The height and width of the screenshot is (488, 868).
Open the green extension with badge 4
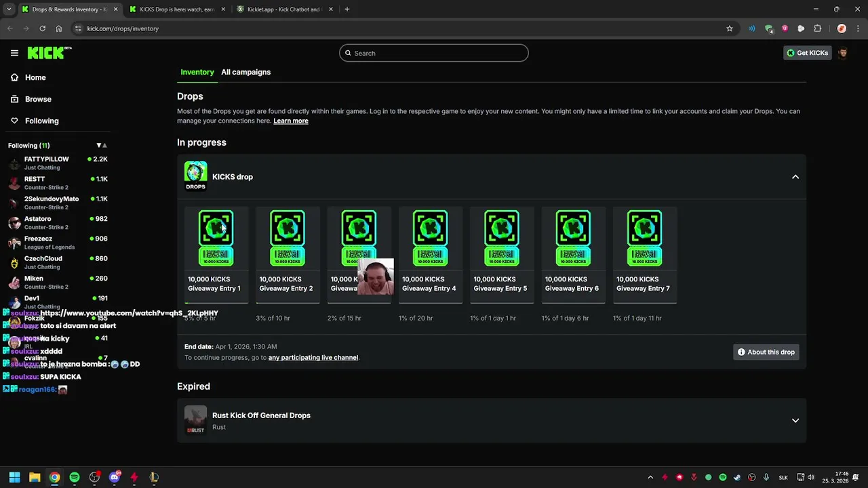point(768,28)
